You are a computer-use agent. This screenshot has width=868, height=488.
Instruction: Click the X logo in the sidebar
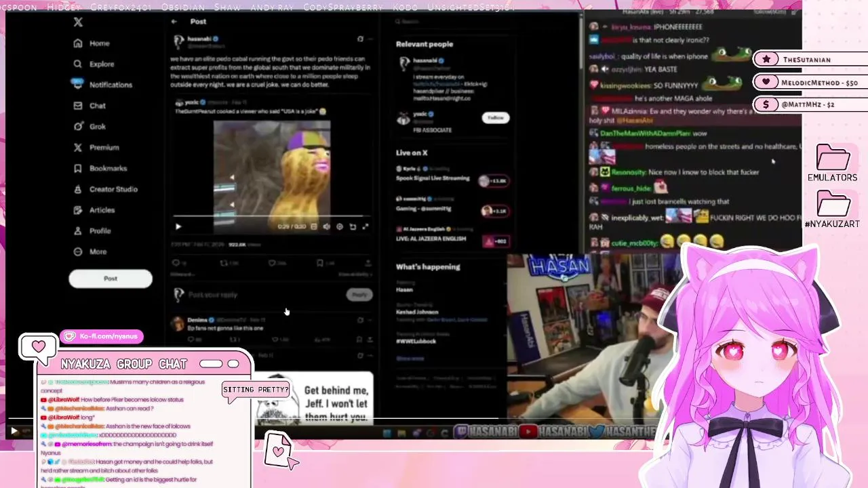[x=78, y=22]
